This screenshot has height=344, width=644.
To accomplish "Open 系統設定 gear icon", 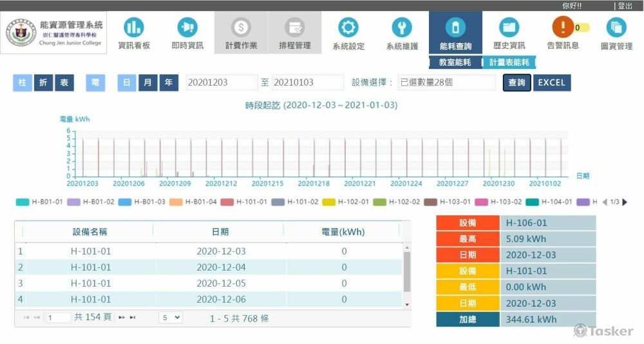I will tap(348, 28).
